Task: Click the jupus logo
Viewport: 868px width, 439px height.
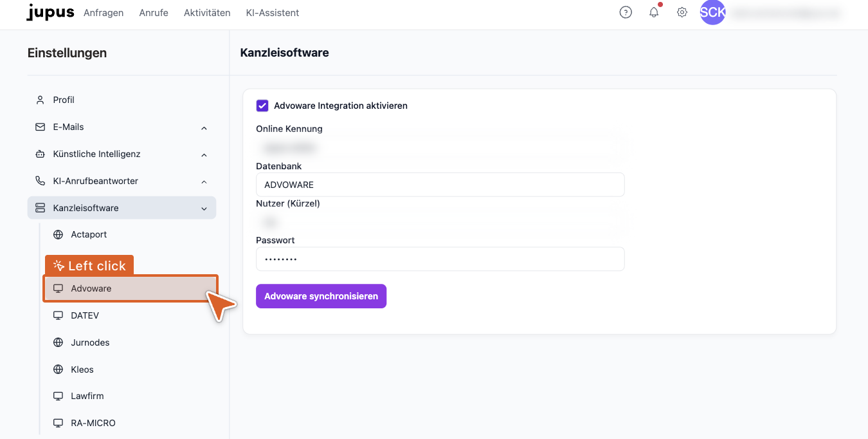Action: pos(51,12)
